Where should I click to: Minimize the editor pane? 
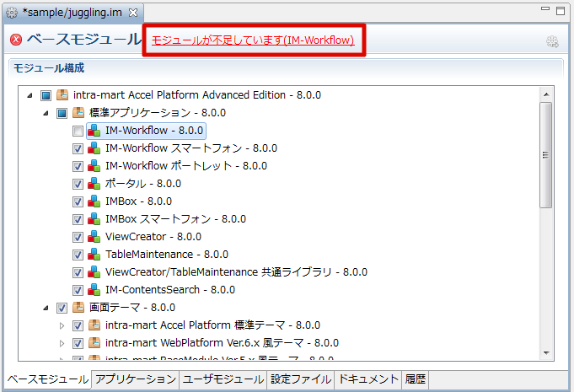[x=545, y=8]
